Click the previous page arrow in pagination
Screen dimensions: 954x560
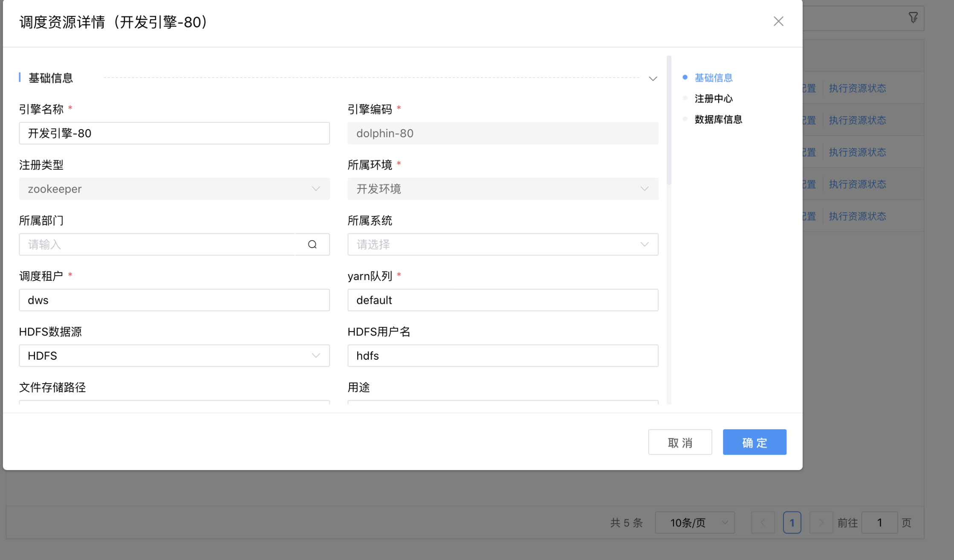click(x=763, y=522)
